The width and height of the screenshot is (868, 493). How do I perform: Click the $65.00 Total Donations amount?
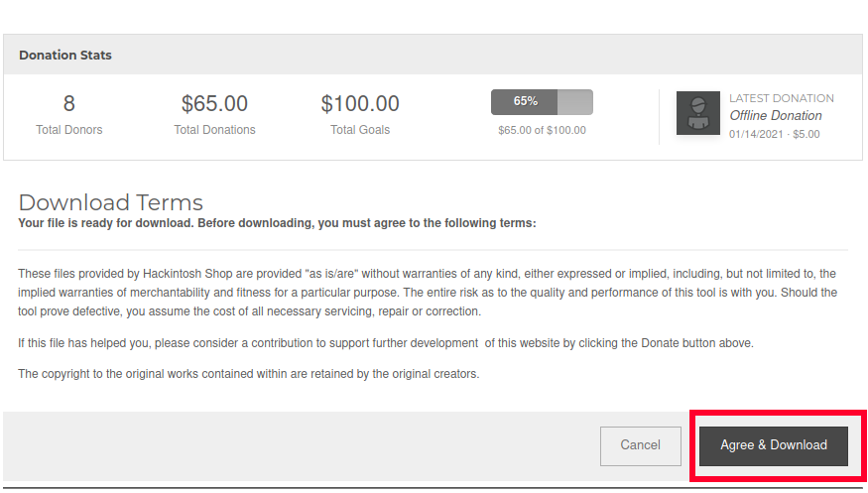click(x=214, y=103)
